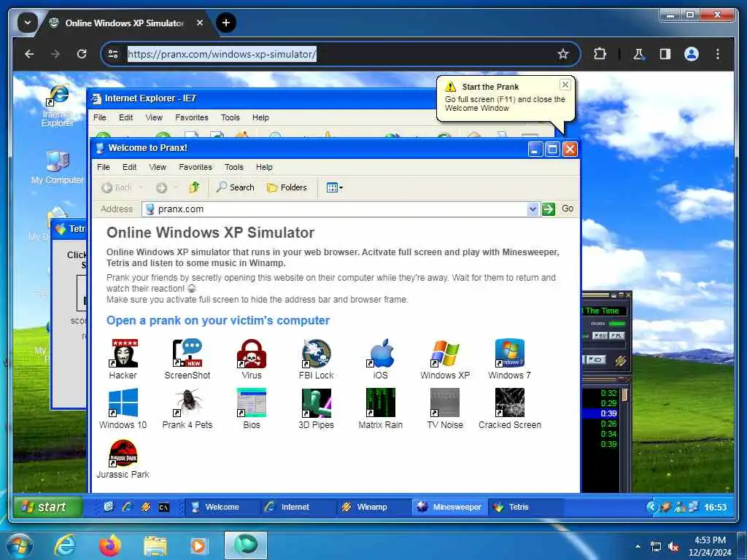The height and width of the screenshot is (560, 747).
Task: Launch the Windows 7 prank icon
Action: coord(509,359)
